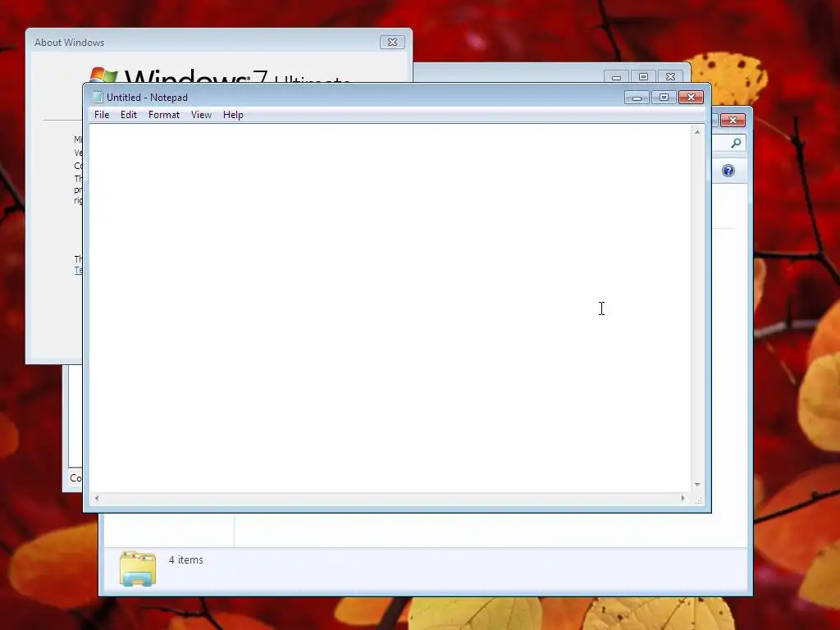The width and height of the screenshot is (840, 630).
Task: Maximize the window behind Notepad
Action: pyautogui.click(x=643, y=77)
